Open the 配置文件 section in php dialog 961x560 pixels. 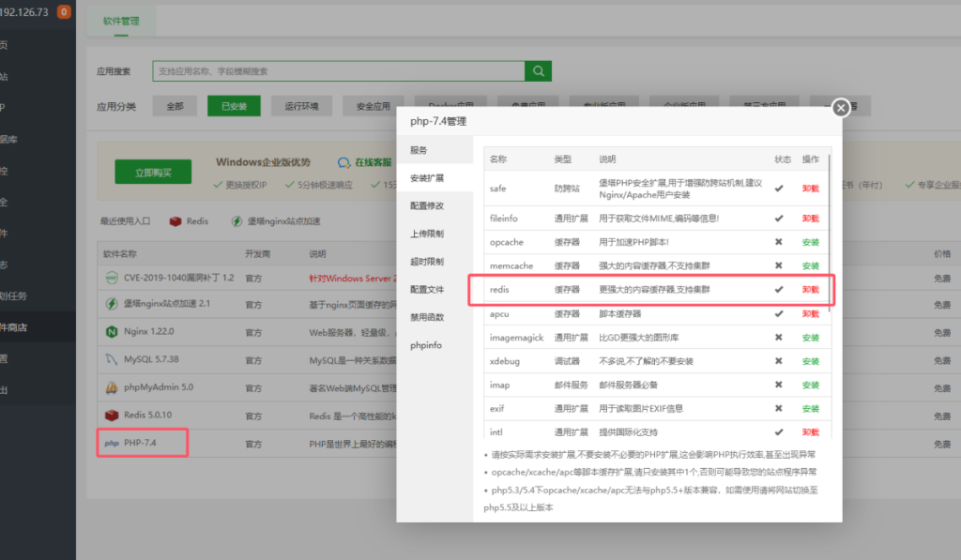tap(435, 289)
